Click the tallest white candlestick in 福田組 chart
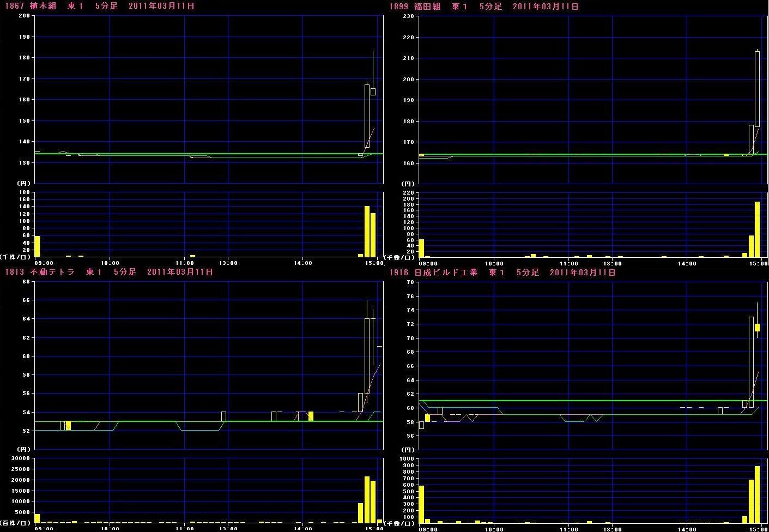769x532 pixels. (x=757, y=88)
